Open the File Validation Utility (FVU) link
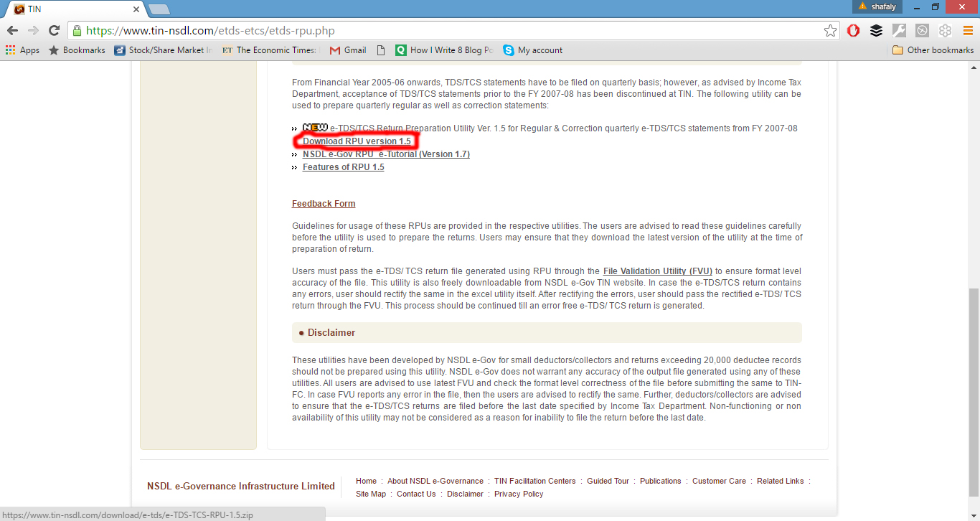The height and width of the screenshot is (521, 980). pyautogui.click(x=658, y=271)
